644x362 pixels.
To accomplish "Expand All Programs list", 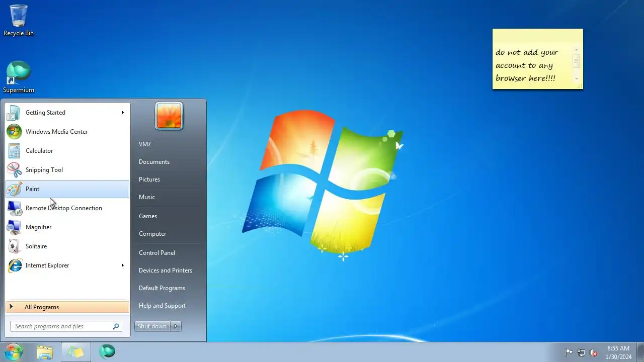I will [67, 307].
